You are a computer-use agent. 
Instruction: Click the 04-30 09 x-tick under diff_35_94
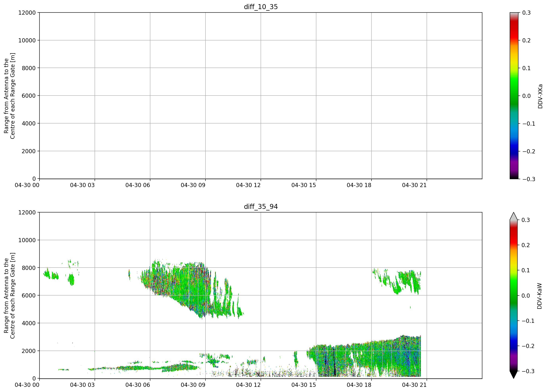[x=193, y=385]
